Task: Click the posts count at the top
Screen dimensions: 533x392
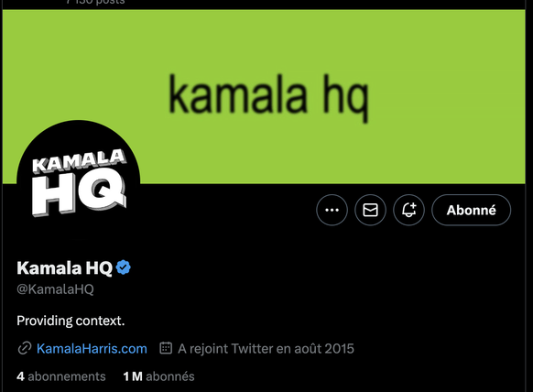Action: tap(95, 2)
